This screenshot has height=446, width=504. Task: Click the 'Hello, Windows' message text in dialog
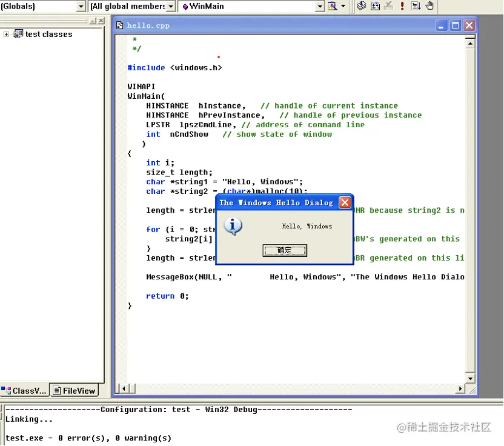coord(307,226)
